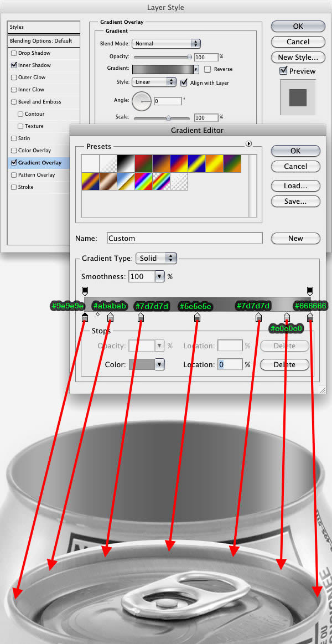Select the Yellow, Violet, Orange, Blue preset
Viewport: 332px width, 644px height.
point(90,181)
